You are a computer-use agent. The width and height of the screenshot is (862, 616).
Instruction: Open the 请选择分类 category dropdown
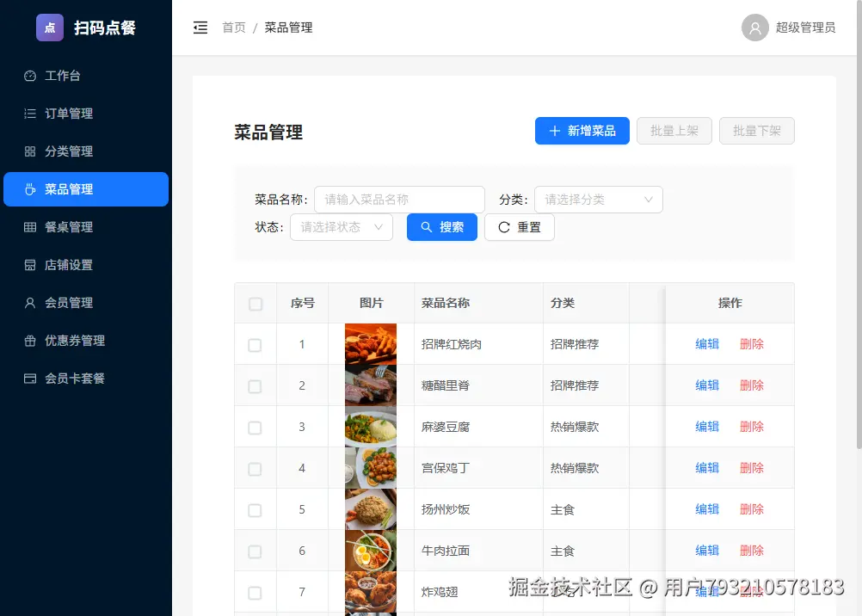click(598, 199)
